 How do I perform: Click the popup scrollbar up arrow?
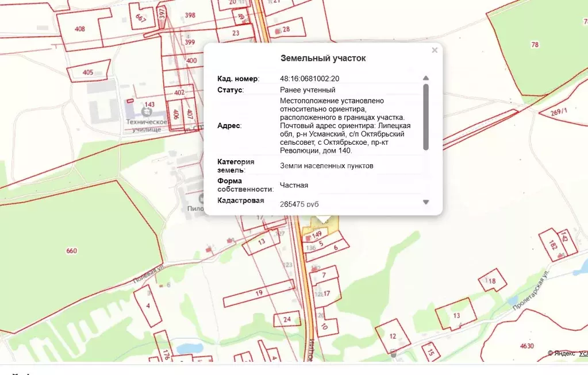[x=426, y=78]
